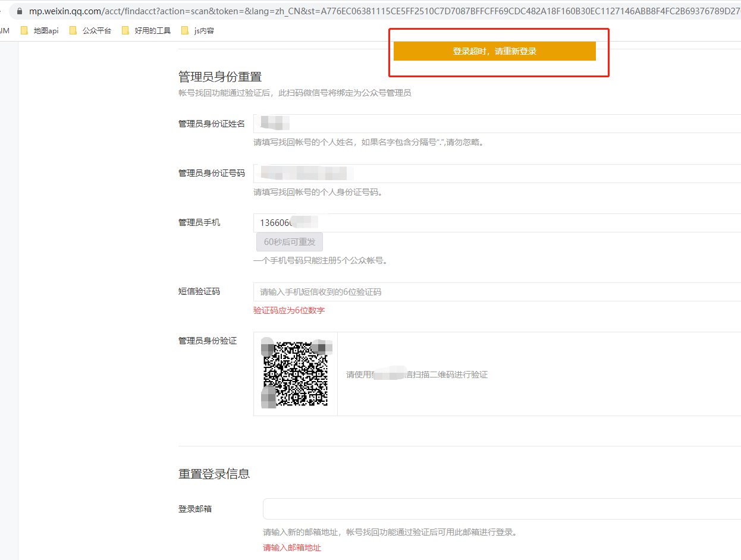Click the 一个手机号码只能注册5个公众帐号 hint
The image size is (741, 560).
pyautogui.click(x=321, y=260)
